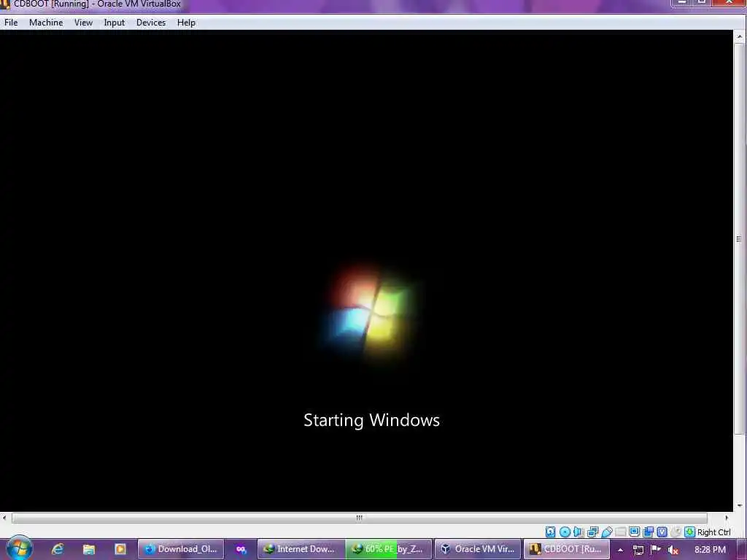Launch Internet Explorer from the taskbar

[x=58, y=549]
